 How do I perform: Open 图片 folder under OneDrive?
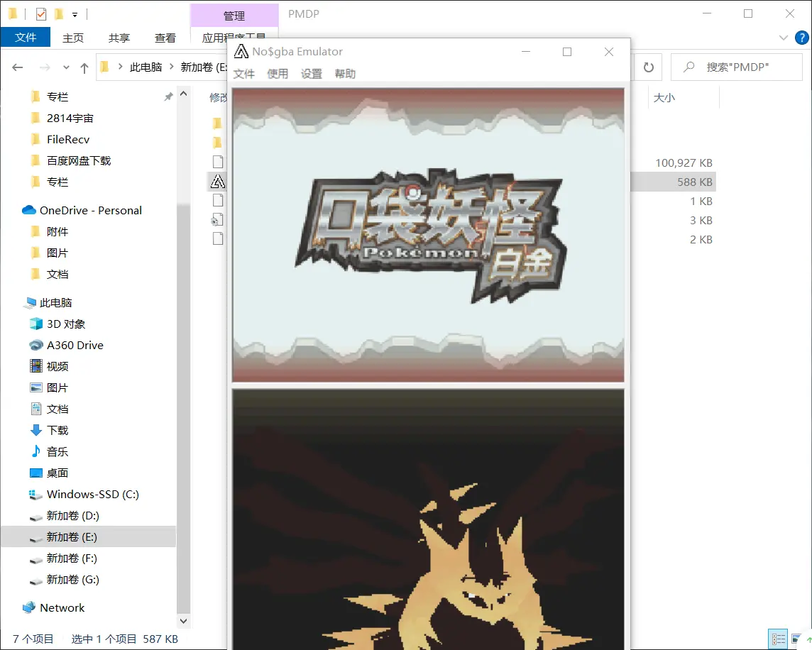(x=57, y=253)
